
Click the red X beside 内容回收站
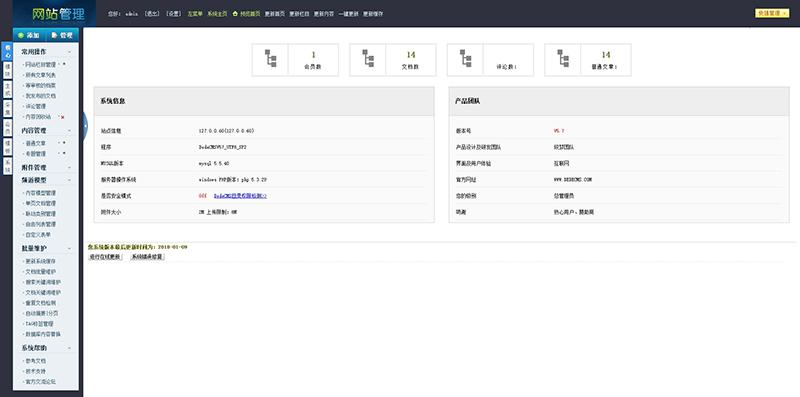click(x=62, y=117)
